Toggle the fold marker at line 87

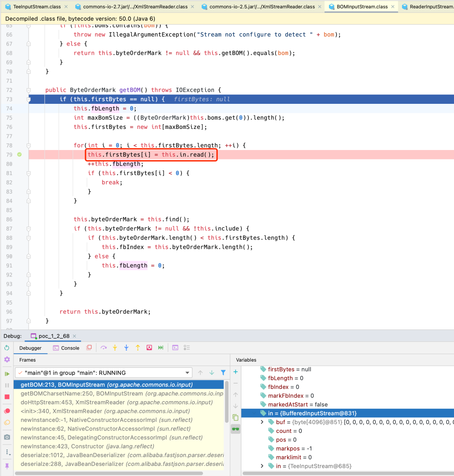(x=29, y=228)
